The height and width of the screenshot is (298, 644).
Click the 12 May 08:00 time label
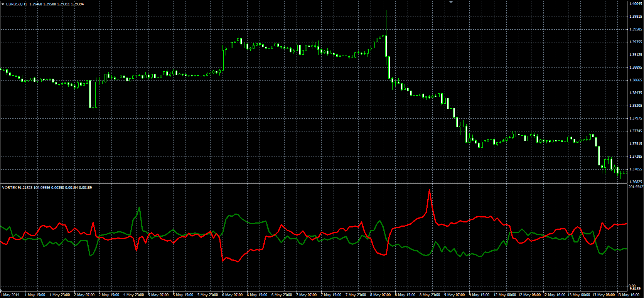coord(530,295)
